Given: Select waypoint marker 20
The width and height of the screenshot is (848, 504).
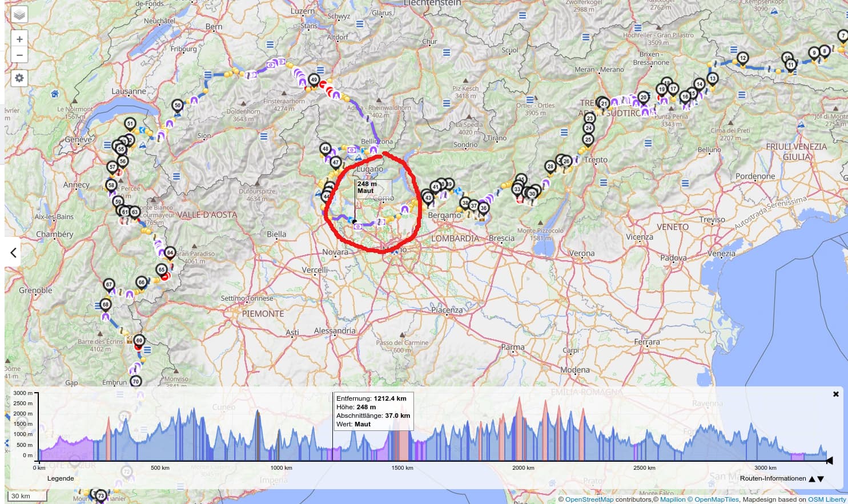Looking at the screenshot, I should coord(644,97).
